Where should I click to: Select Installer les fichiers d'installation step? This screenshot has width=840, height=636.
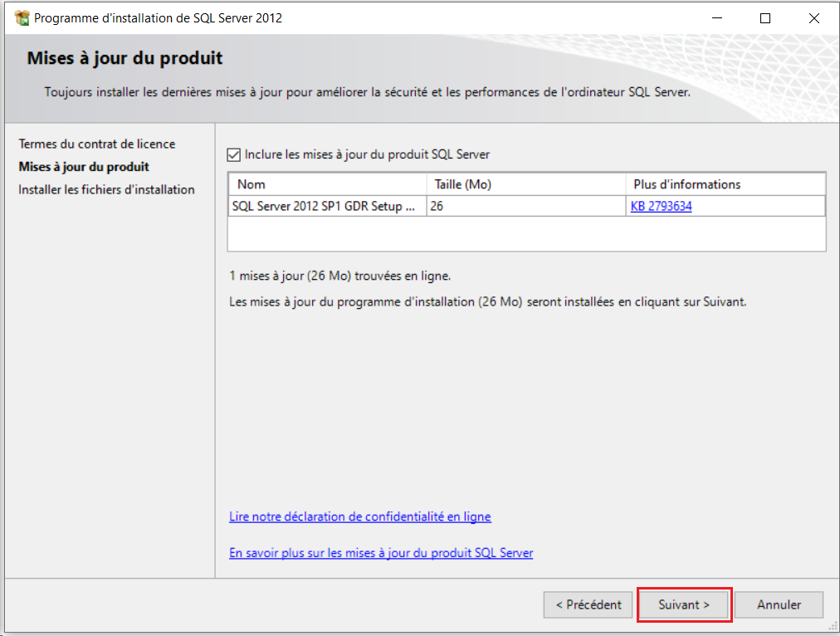106,189
